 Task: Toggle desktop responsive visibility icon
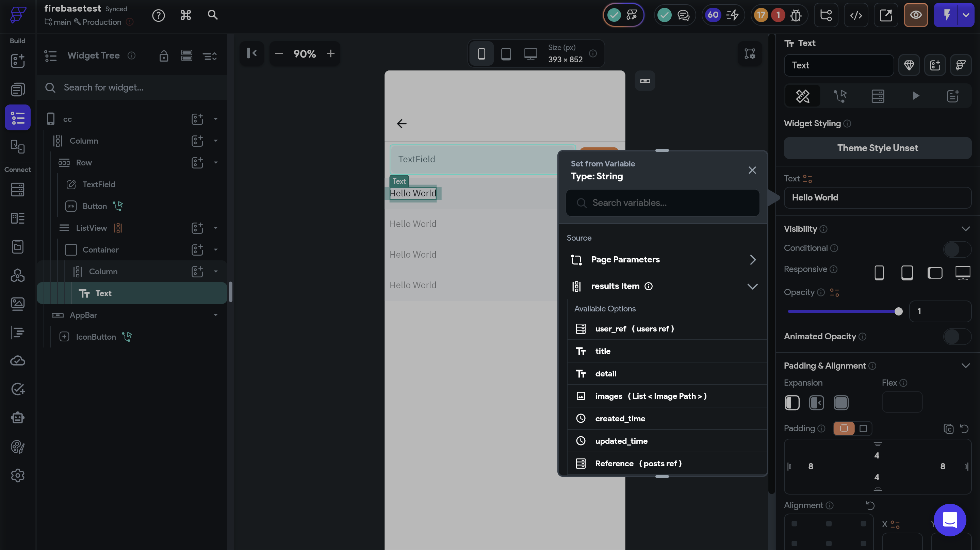(x=963, y=273)
